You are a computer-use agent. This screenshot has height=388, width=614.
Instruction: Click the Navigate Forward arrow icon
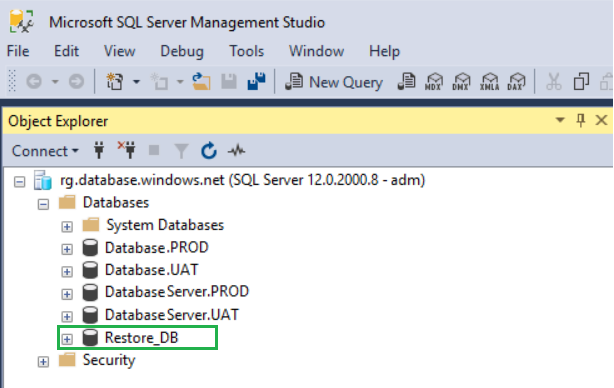click(76, 82)
